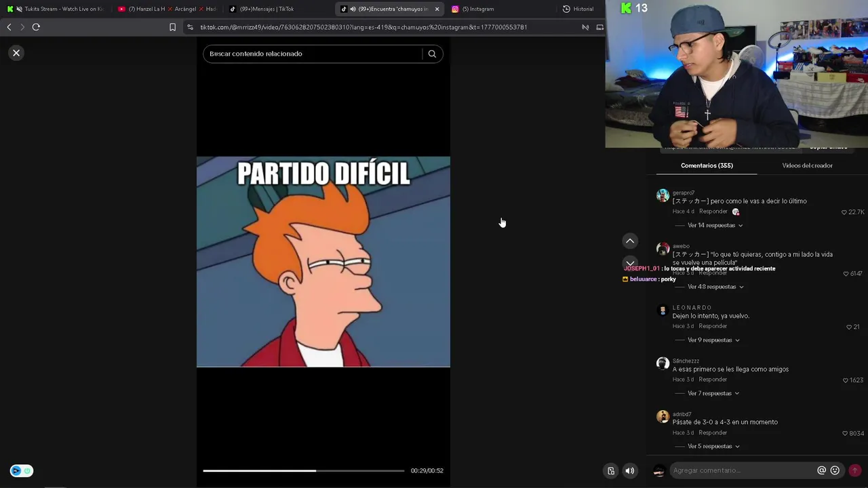Switch to the '(5) Instagram' browser tab
This screenshot has width=868, height=488.
[x=473, y=9]
